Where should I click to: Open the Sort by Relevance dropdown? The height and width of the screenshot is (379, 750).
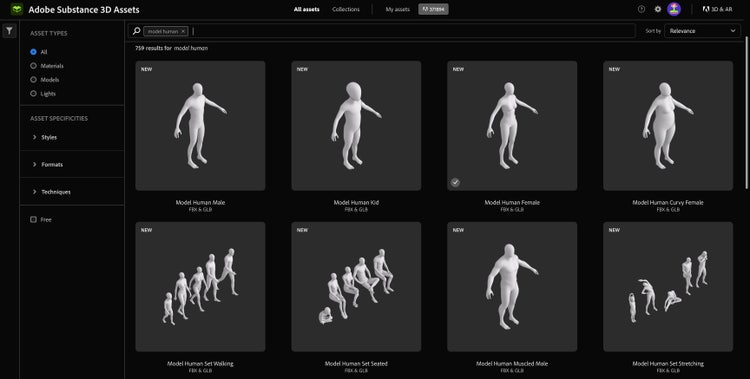[702, 31]
